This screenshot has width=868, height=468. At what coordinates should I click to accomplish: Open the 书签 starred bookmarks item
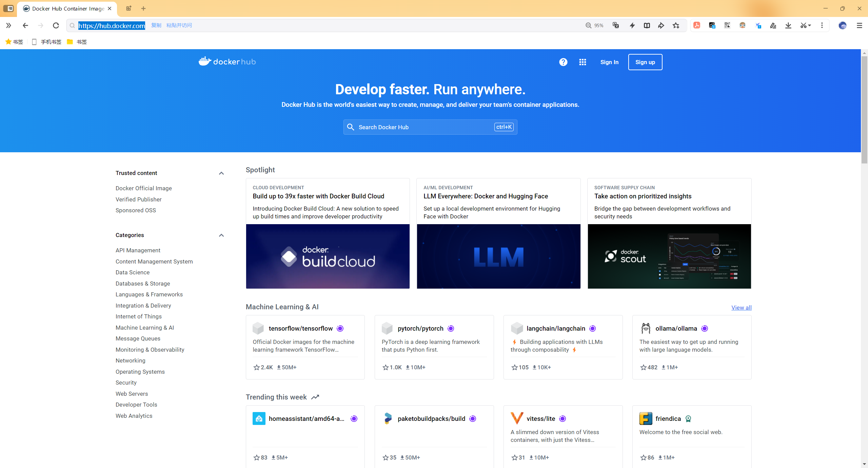click(14, 42)
